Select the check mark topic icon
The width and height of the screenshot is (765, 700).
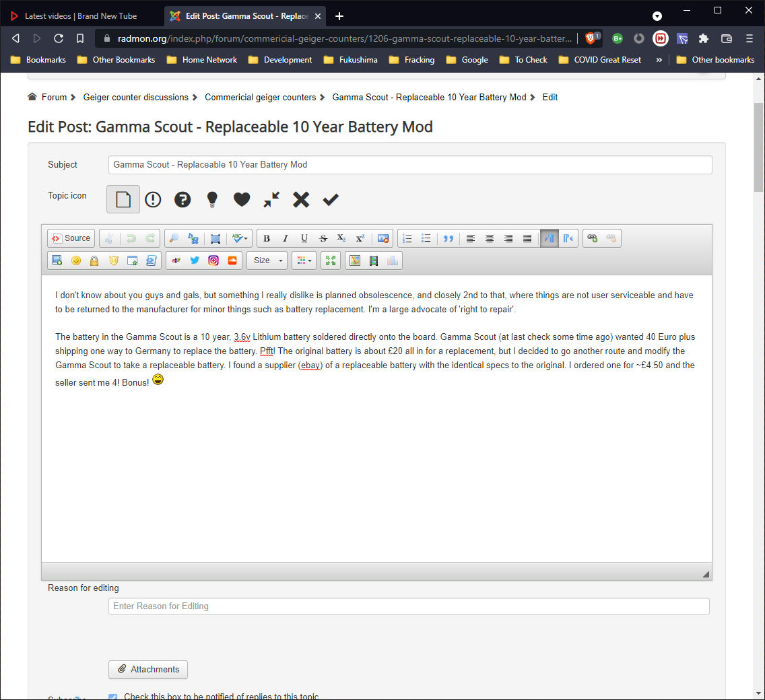pyautogui.click(x=331, y=199)
